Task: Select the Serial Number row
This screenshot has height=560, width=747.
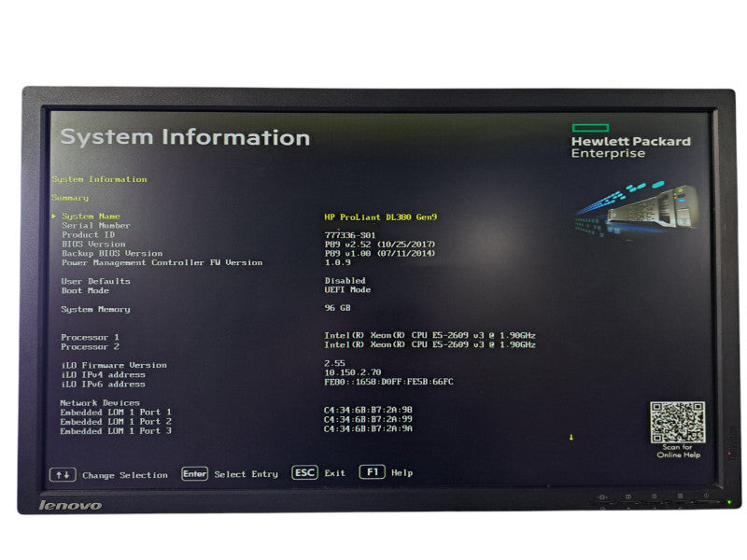Action: click(96, 225)
